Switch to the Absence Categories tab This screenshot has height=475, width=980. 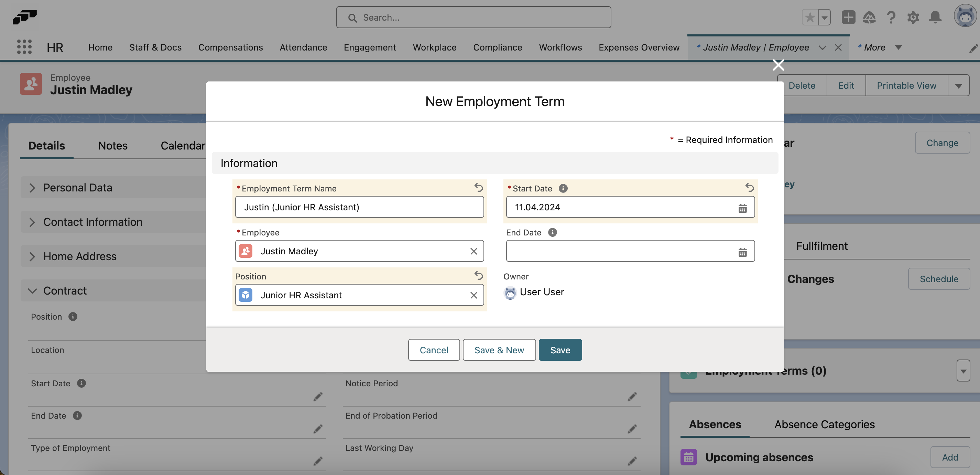point(824,424)
